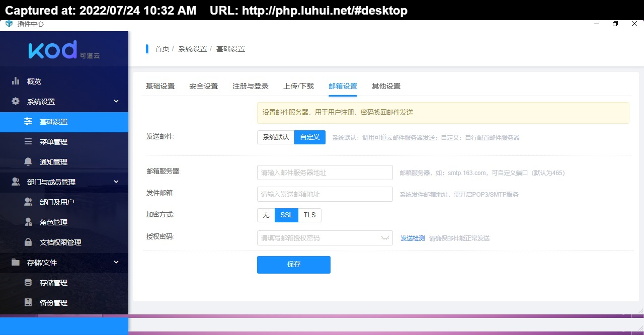Open the 注册与登录 tab
The height and width of the screenshot is (335, 644).
tap(251, 86)
